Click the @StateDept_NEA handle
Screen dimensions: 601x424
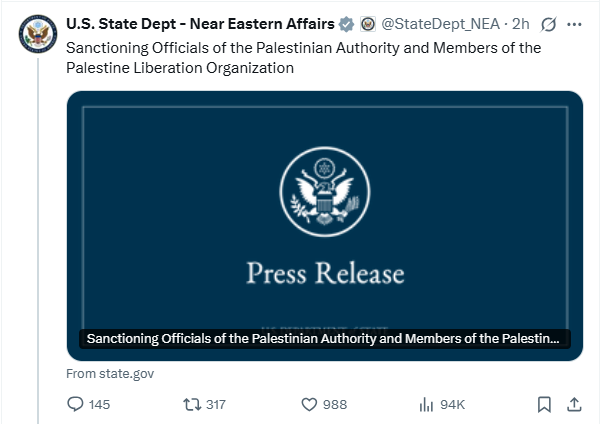[441, 24]
